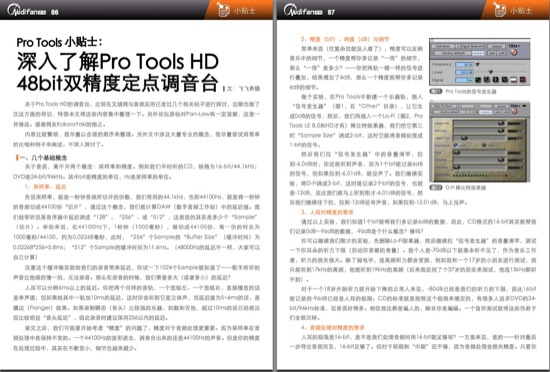Click the subheading 4、音频处理对精度的需求
Image resolution: width=550 pixels, height=372 pixels.
[333, 327]
